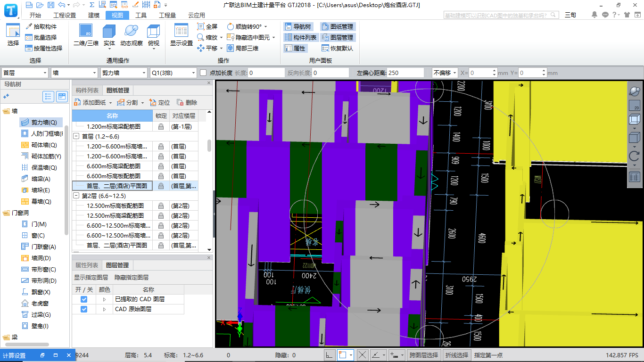The height and width of the screenshot is (362, 644).
Task: Open the 工程量 ribbon tab
Action: [167, 15]
